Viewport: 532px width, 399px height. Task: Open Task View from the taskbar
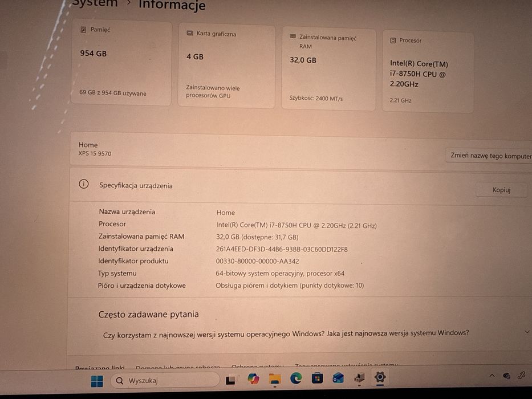pyautogui.click(x=231, y=380)
